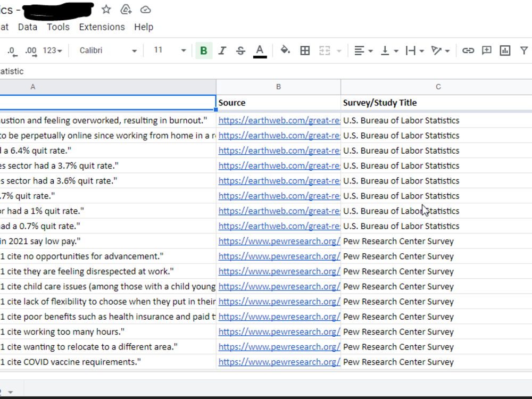Viewport: 532px width, 399px height.
Task: Toggle bold formatting
Action: point(204,51)
